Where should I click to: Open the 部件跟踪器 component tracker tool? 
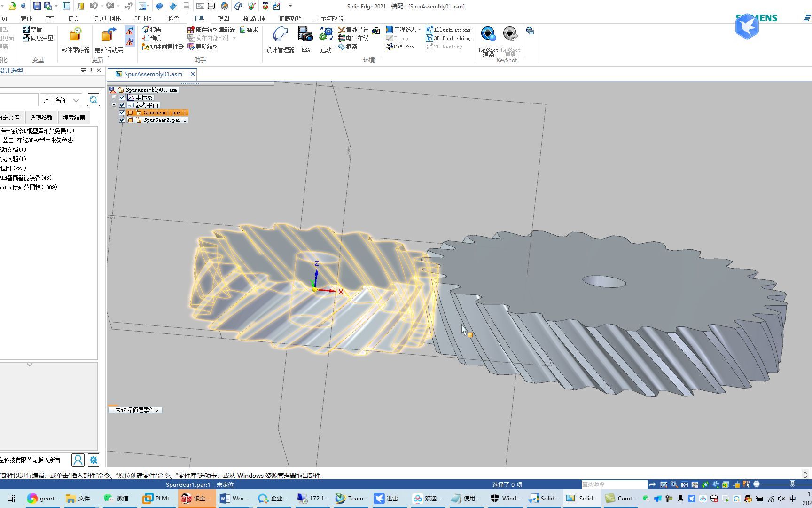[75, 40]
